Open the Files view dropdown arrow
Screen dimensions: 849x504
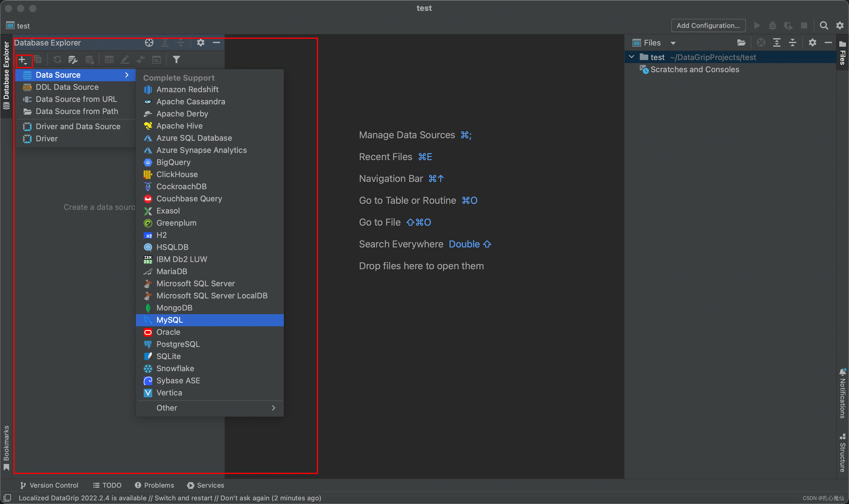(x=673, y=43)
